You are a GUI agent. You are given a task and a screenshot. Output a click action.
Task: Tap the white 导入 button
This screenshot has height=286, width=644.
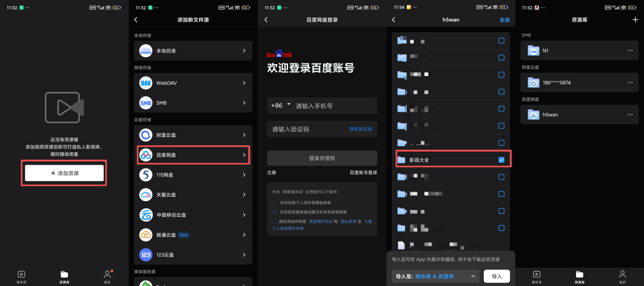[497, 276]
